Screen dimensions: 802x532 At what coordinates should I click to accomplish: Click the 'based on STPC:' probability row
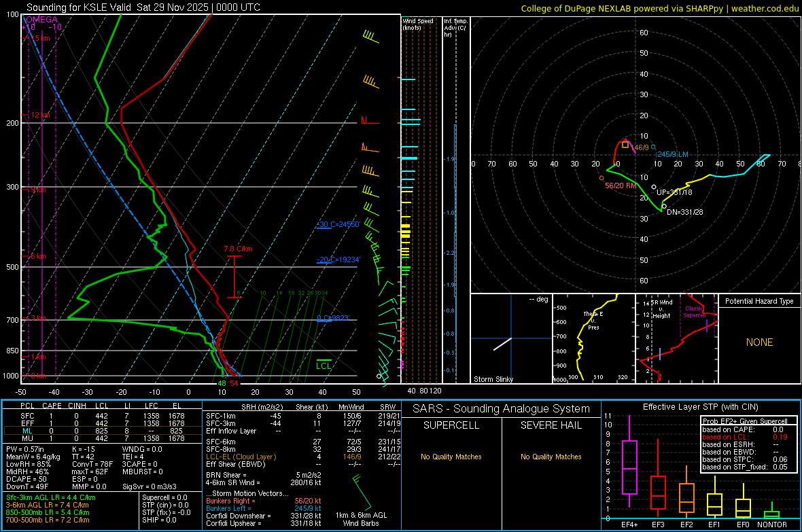click(745, 459)
